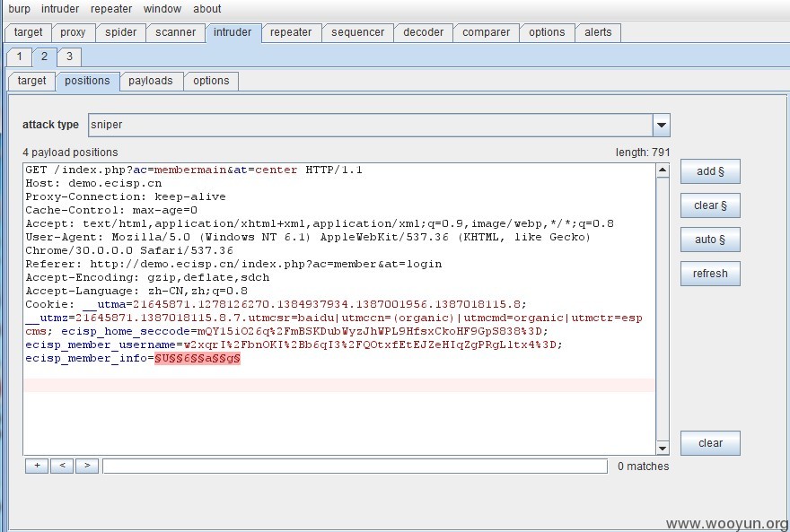The width and height of the screenshot is (790, 532).
Task: Select the proxy tab
Action: (73, 32)
